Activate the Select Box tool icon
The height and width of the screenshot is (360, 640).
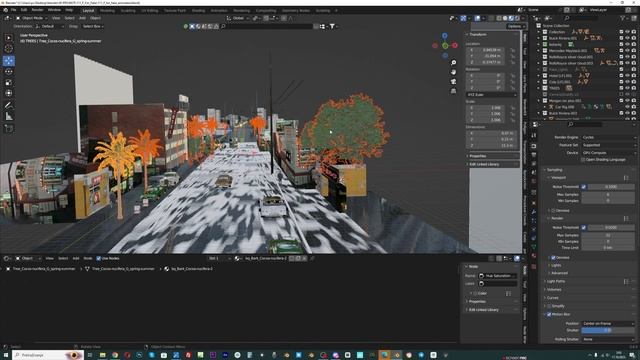tap(9, 38)
